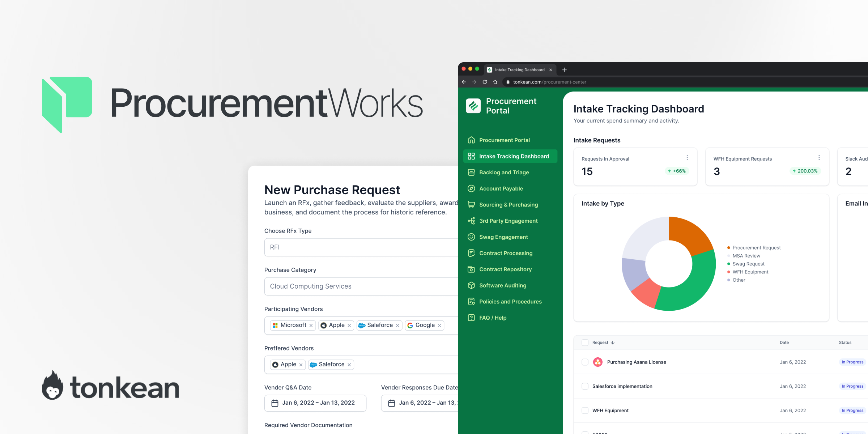Click the Status column header
The image size is (868, 434).
[x=845, y=342]
